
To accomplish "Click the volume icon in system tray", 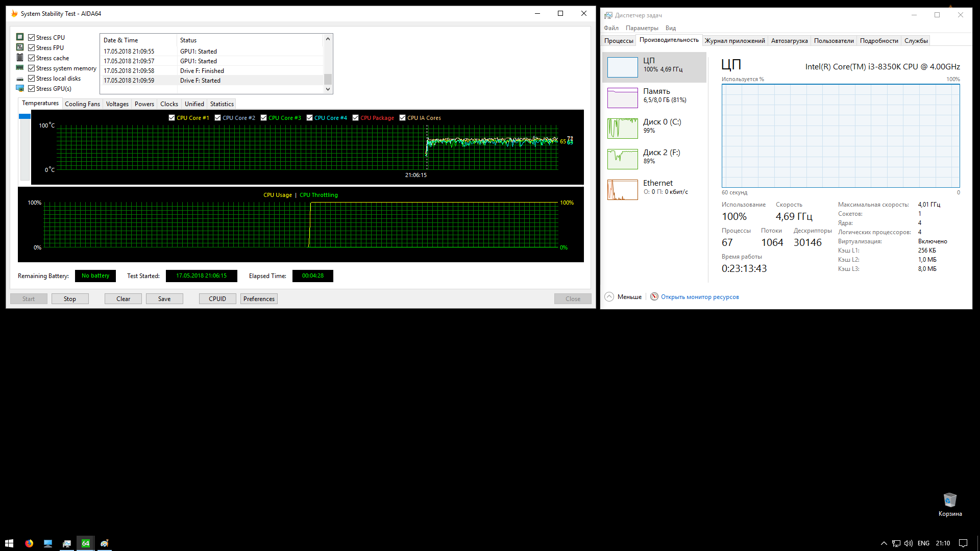I will point(909,543).
